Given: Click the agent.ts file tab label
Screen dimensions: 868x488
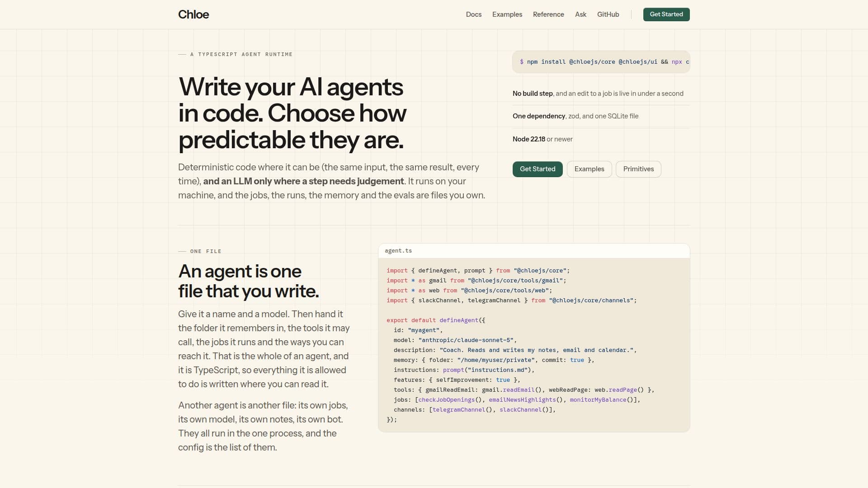Looking at the screenshot, I should tap(398, 251).
